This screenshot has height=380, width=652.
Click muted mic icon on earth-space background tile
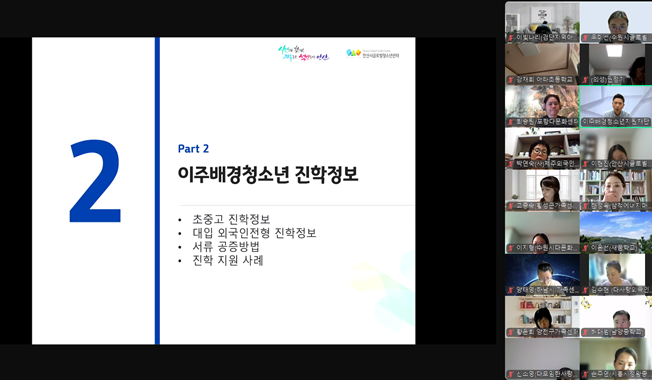pos(511,290)
